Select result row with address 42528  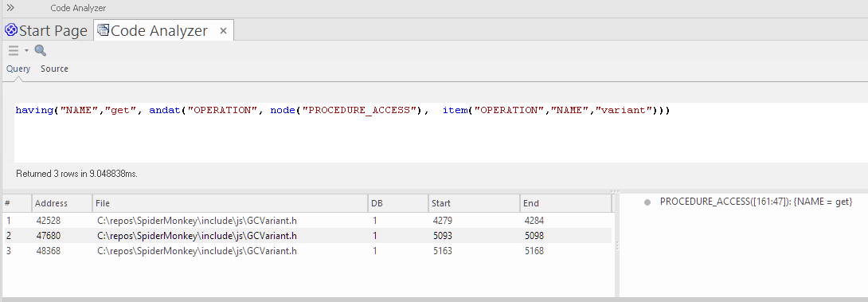[308, 221]
